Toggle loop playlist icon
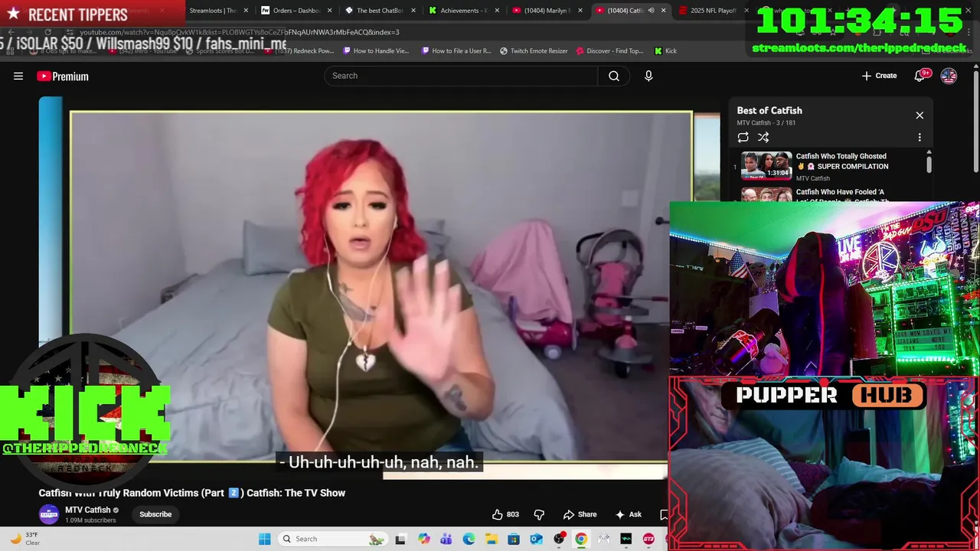Screen dimensions: 980x551 tap(743, 138)
